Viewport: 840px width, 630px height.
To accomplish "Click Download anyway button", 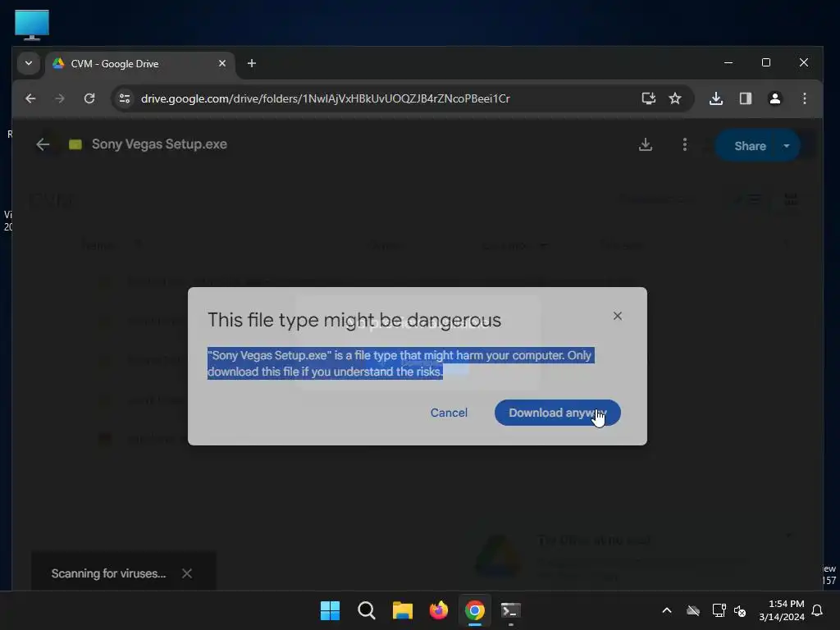I will point(557,413).
